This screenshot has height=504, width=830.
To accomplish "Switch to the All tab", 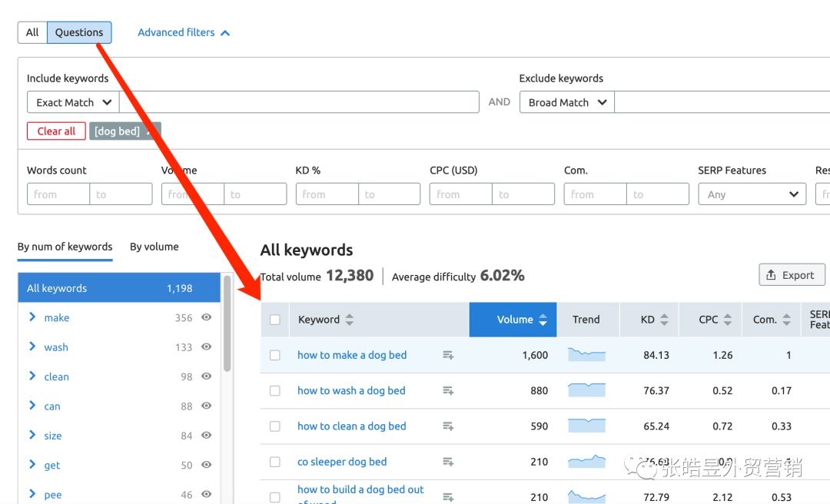I will pyautogui.click(x=32, y=32).
